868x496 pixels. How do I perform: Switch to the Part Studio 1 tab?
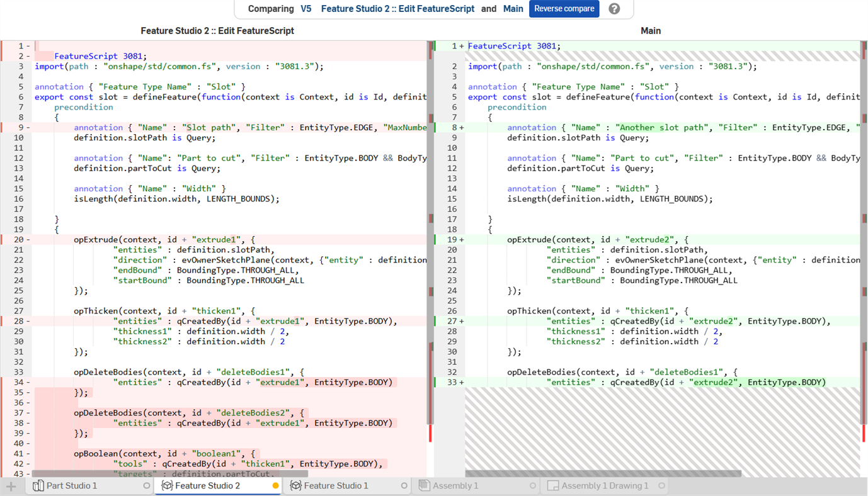[91, 486]
